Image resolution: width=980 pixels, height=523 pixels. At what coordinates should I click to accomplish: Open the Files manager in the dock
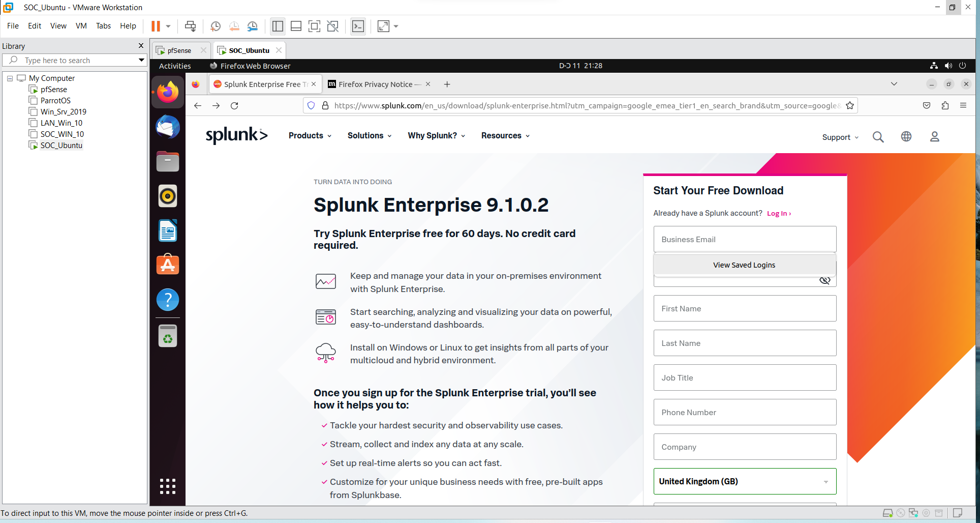(x=168, y=161)
